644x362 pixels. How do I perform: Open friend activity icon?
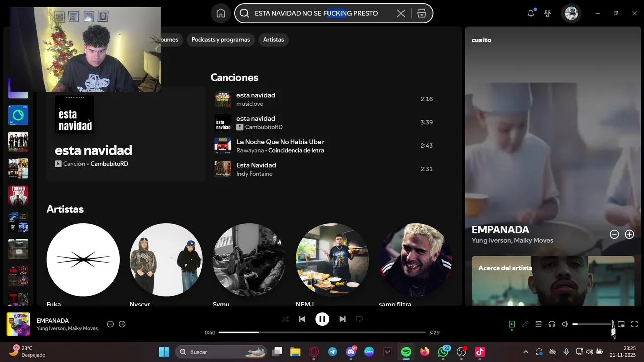coord(548,13)
